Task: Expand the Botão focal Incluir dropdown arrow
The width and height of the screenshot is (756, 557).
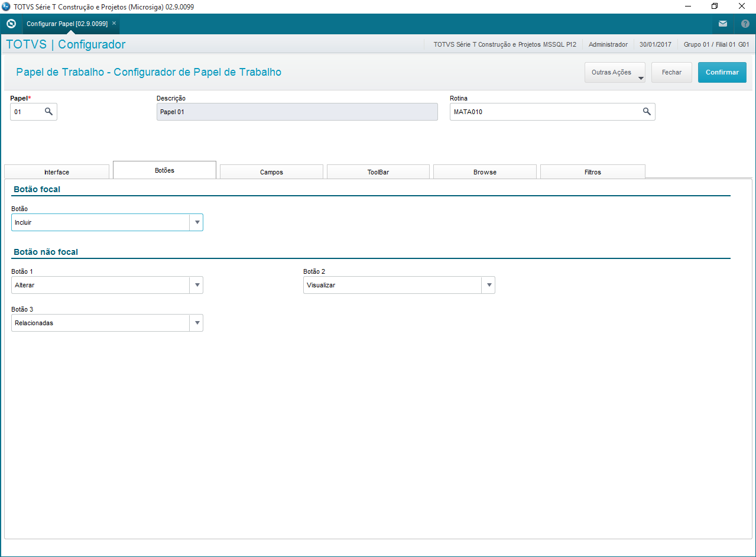Action: 196,222
